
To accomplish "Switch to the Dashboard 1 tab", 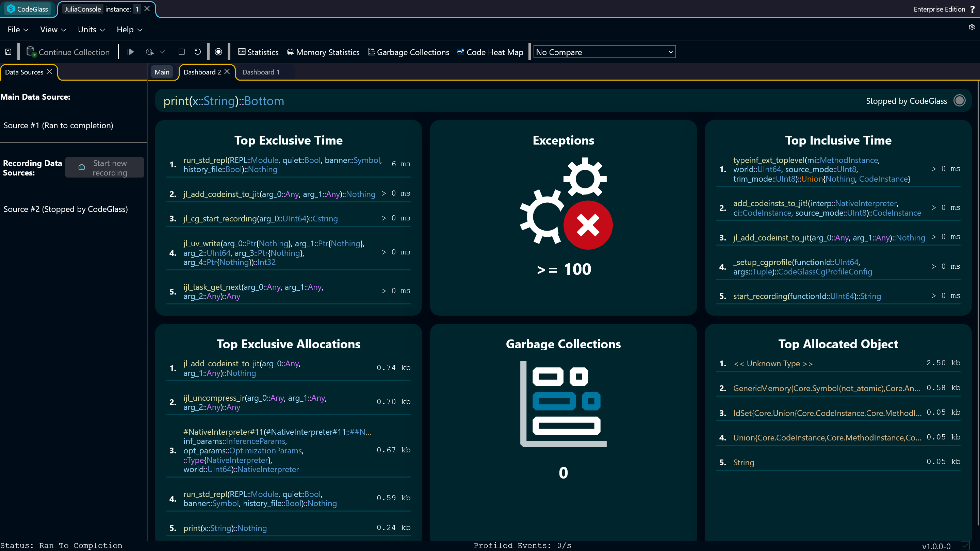I will coord(261,72).
